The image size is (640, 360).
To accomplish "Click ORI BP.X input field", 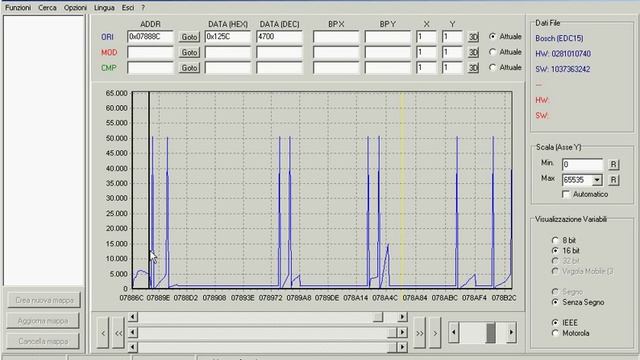I will coord(336,37).
